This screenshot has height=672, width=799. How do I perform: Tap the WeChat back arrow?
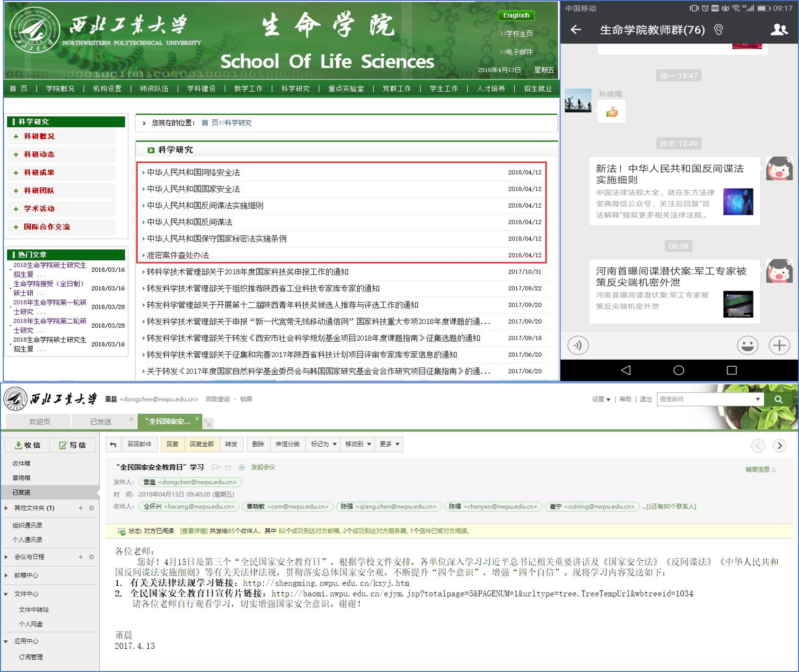[576, 30]
